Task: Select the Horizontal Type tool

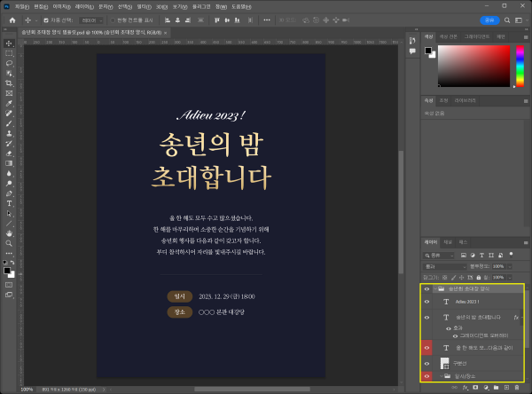Action: click(x=9, y=203)
